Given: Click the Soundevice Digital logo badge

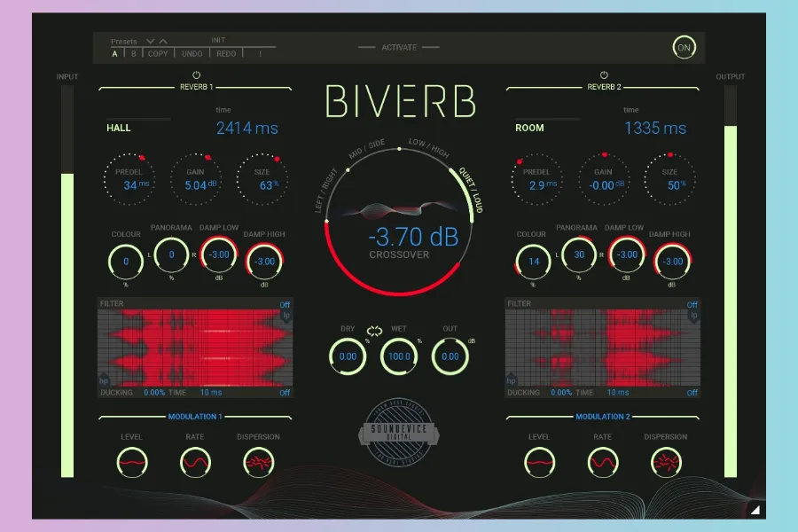Looking at the screenshot, I should pyautogui.click(x=399, y=432).
